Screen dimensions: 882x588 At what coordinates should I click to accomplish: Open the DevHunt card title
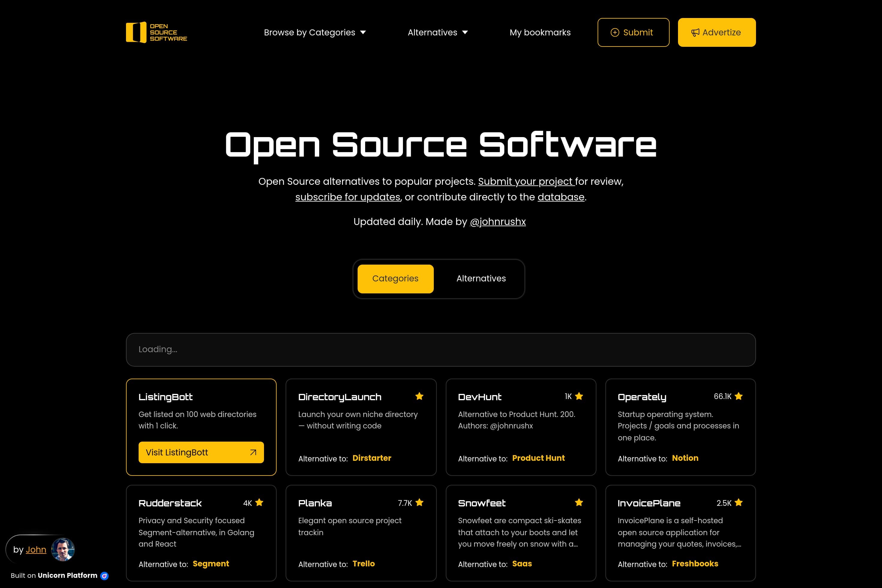click(x=480, y=397)
